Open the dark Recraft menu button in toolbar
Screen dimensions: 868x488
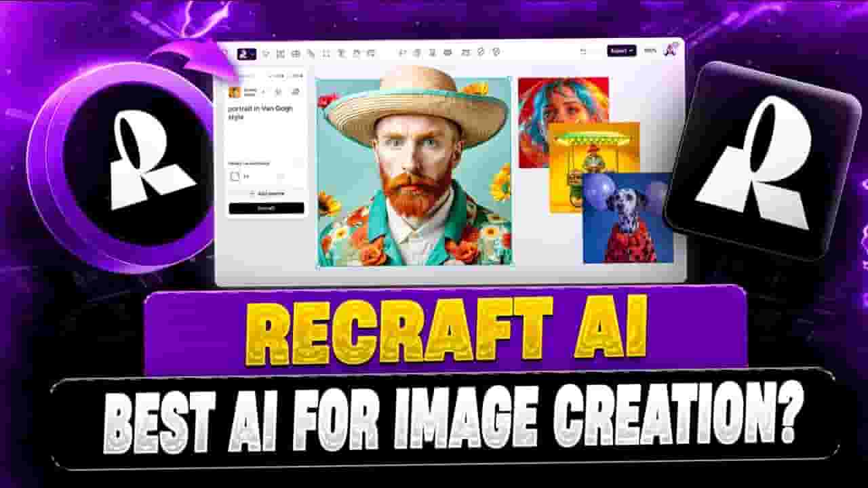246,54
